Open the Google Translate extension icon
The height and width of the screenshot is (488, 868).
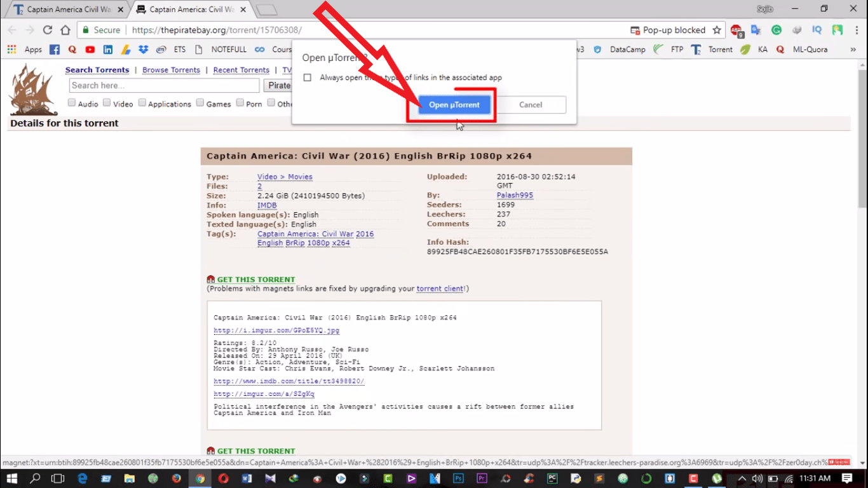756,30
